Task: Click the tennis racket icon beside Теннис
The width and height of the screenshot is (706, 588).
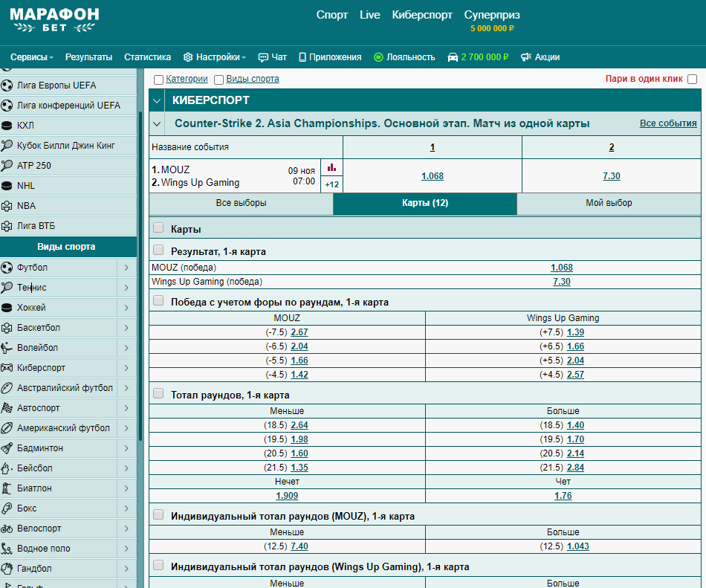Action: pos(7,287)
